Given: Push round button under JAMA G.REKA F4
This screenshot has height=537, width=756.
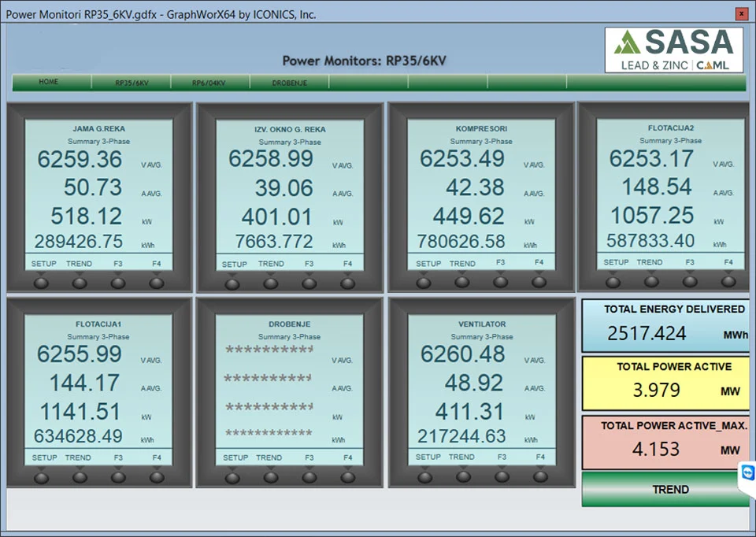Looking at the screenshot, I should (x=157, y=283).
